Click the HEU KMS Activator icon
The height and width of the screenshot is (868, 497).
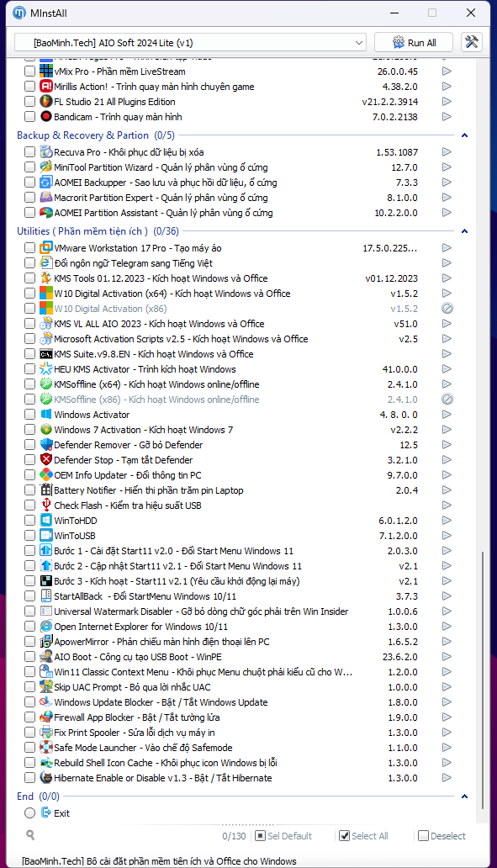point(46,369)
